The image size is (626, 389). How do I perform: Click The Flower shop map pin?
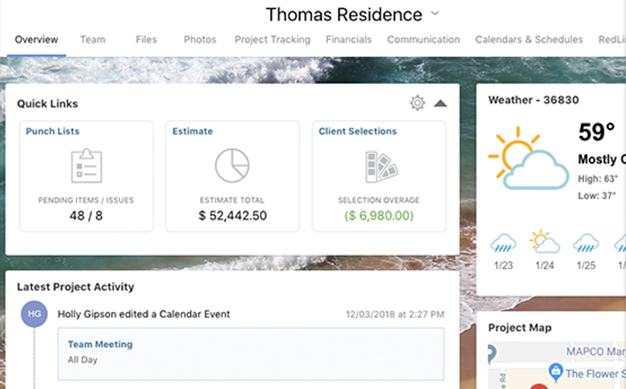click(x=555, y=372)
